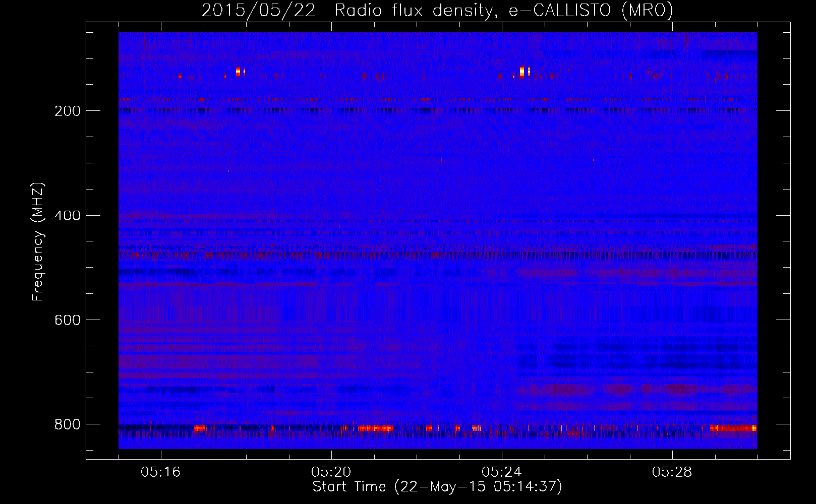Click the plot title 'Radio flux density, e-CALLISTO (MRO)'
Image resolution: width=816 pixels, height=504 pixels.
click(x=504, y=11)
